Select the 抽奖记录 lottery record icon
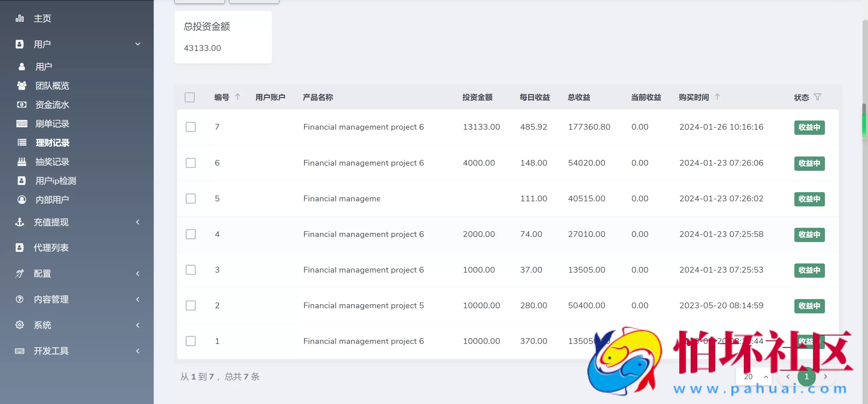This screenshot has height=404, width=868. pos(21,162)
